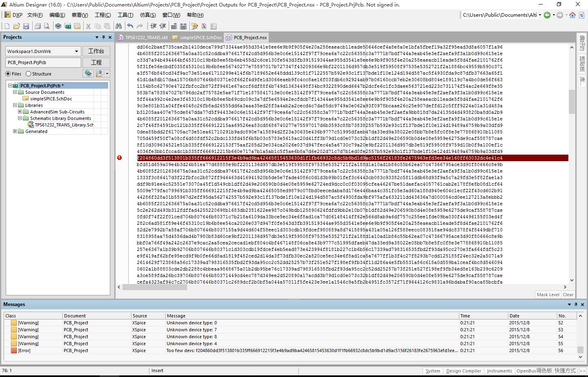This screenshot has height=377, width=588.
Task: Click the chip devices view icon in the toolbar
Action: (58, 26)
